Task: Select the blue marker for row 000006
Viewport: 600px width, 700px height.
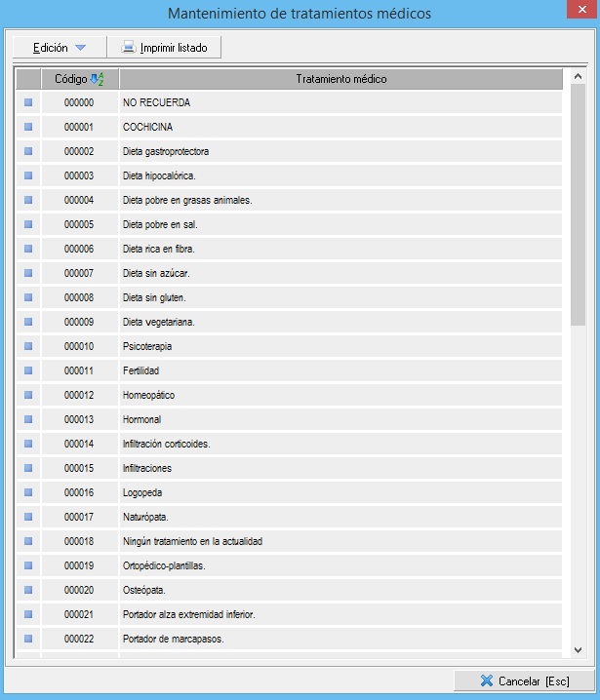Action: pos(28,249)
